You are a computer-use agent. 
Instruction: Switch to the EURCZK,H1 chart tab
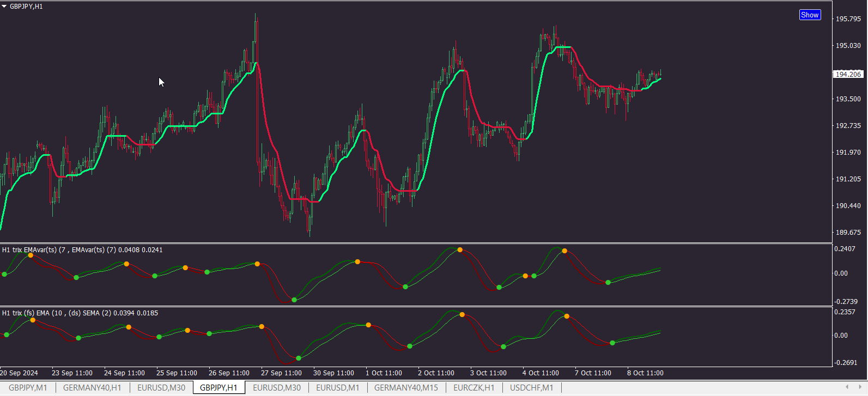pos(474,388)
